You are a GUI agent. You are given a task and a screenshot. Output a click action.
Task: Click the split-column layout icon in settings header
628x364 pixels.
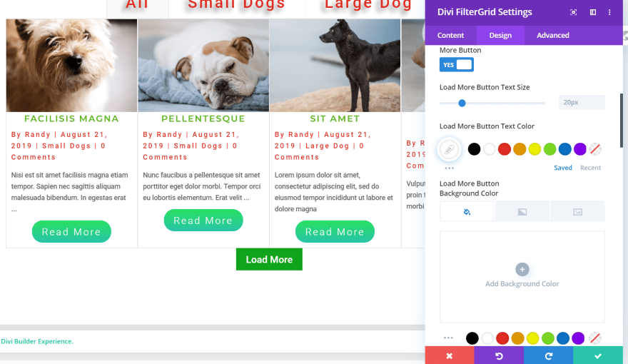[593, 12]
